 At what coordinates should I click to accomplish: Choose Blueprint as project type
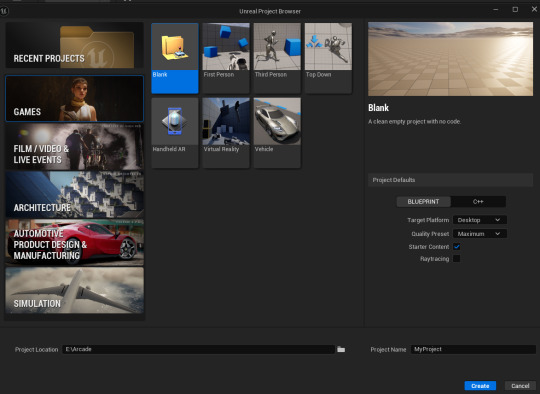pos(423,202)
